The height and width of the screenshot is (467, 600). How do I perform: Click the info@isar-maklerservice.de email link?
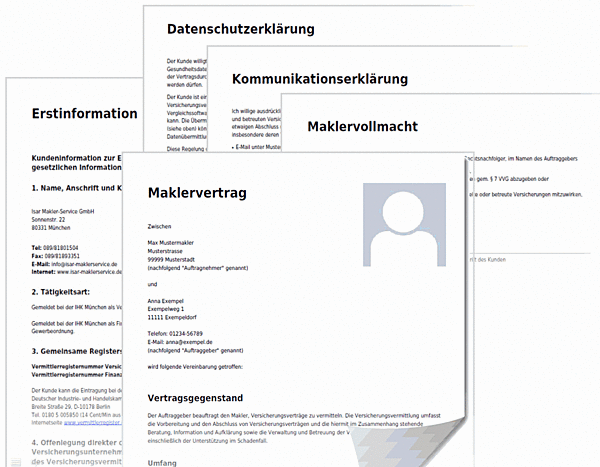click(75, 263)
